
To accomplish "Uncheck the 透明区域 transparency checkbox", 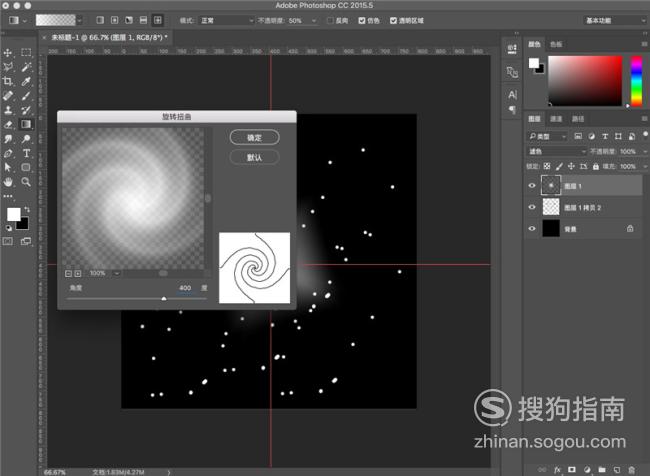I will [x=393, y=20].
